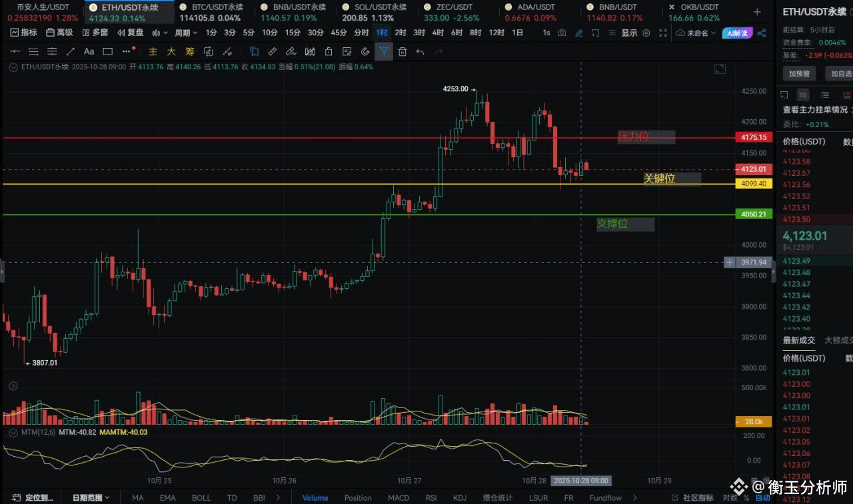This screenshot has width=853, height=504.
Task: Click the 高级 advanced button
Action: [x=59, y=33]
